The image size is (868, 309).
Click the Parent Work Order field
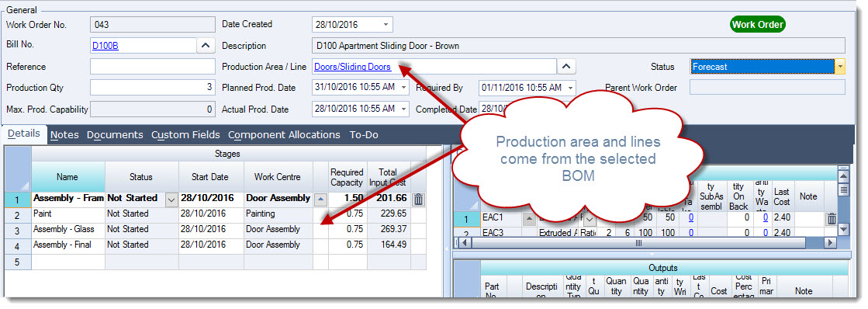coord(767,88)
